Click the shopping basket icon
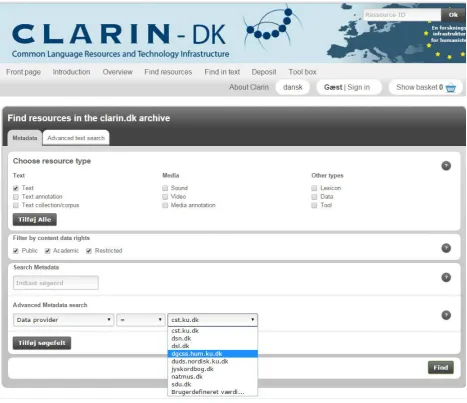Viewport: 467px width, 403px height. 451,88
